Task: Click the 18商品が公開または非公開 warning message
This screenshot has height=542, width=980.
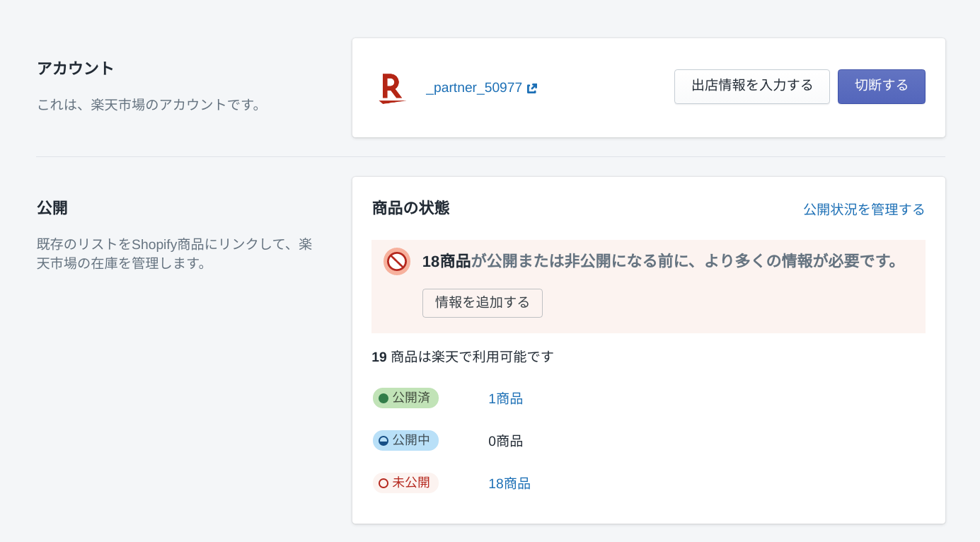Action: pos(662,261)
